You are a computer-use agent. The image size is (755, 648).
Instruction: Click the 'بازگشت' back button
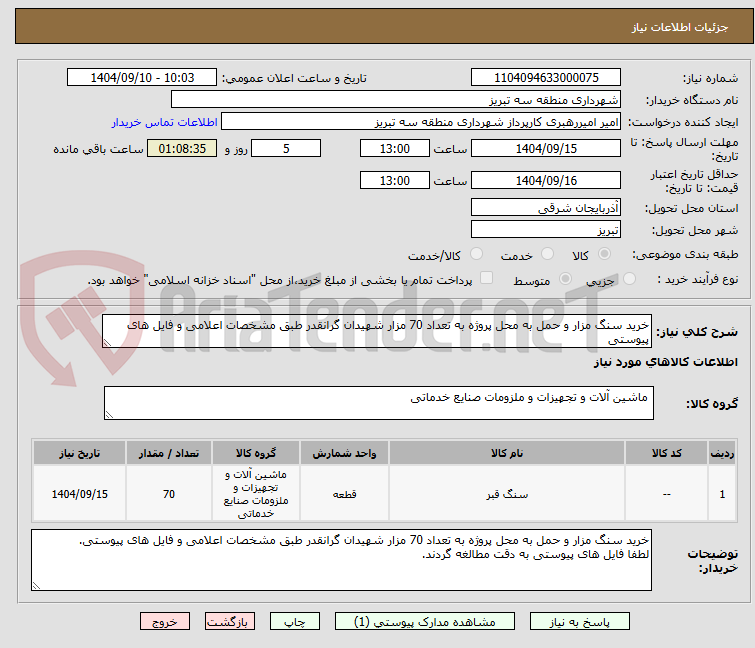[231, 621]
